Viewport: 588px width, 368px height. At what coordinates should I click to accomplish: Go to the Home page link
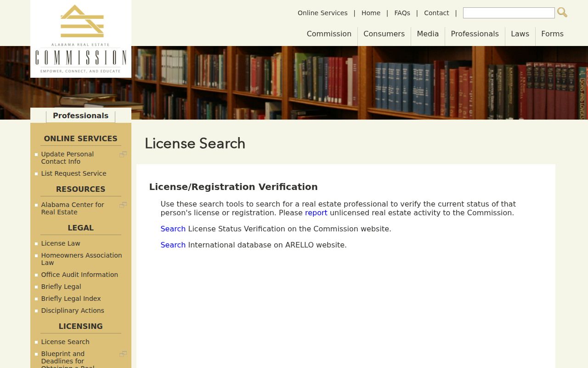coord(371,13)
